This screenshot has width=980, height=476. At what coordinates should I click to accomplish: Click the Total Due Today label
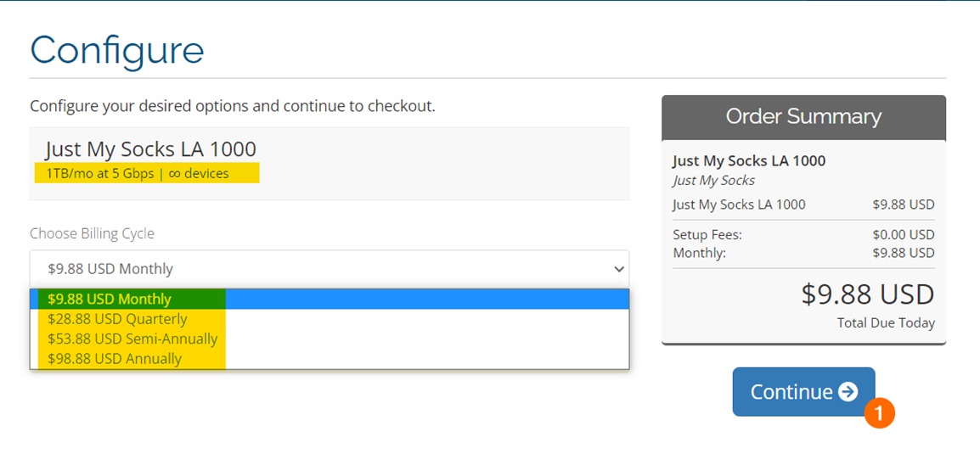[x=886, y=322]
